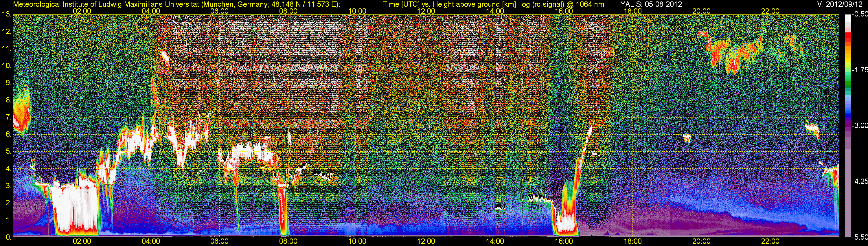Pick the 13 km height axis label
Image resolution: width=868 pixels, height=246 pixels.
(x=6, y=14)
